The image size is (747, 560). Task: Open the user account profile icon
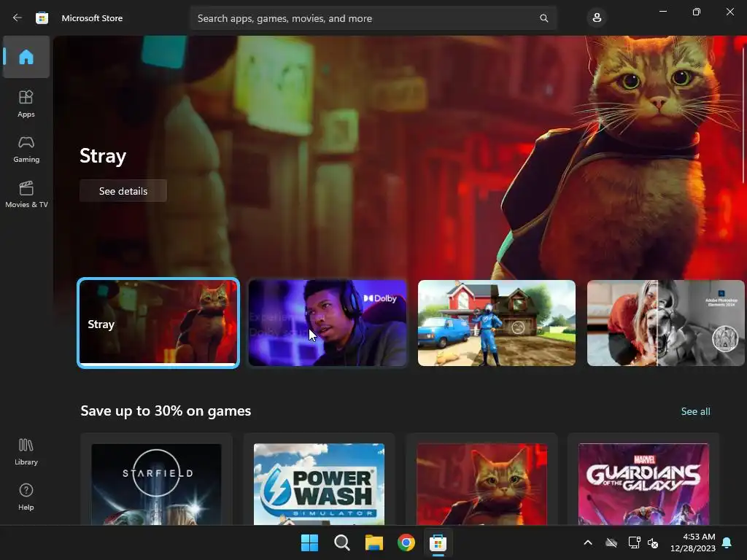click(x=597, y=18)
